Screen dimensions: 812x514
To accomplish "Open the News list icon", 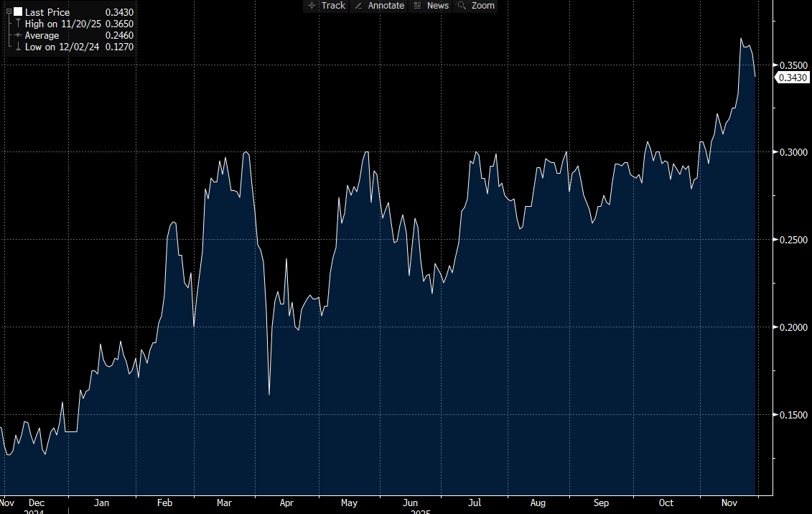I will pyautogui.click(x=417, y=6).
